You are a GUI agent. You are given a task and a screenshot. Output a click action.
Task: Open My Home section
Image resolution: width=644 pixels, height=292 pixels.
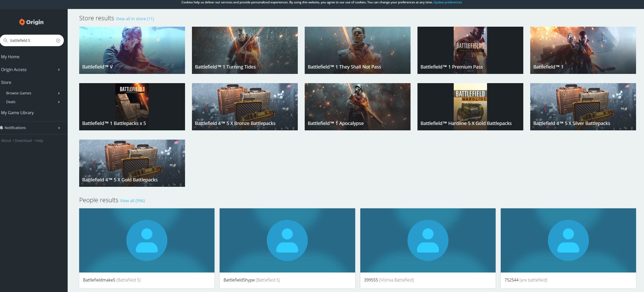point(10,57)
